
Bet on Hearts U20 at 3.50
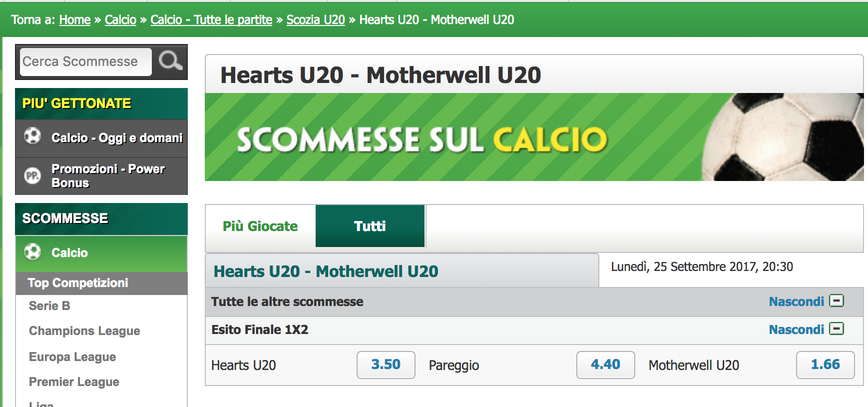coord(386,364)
